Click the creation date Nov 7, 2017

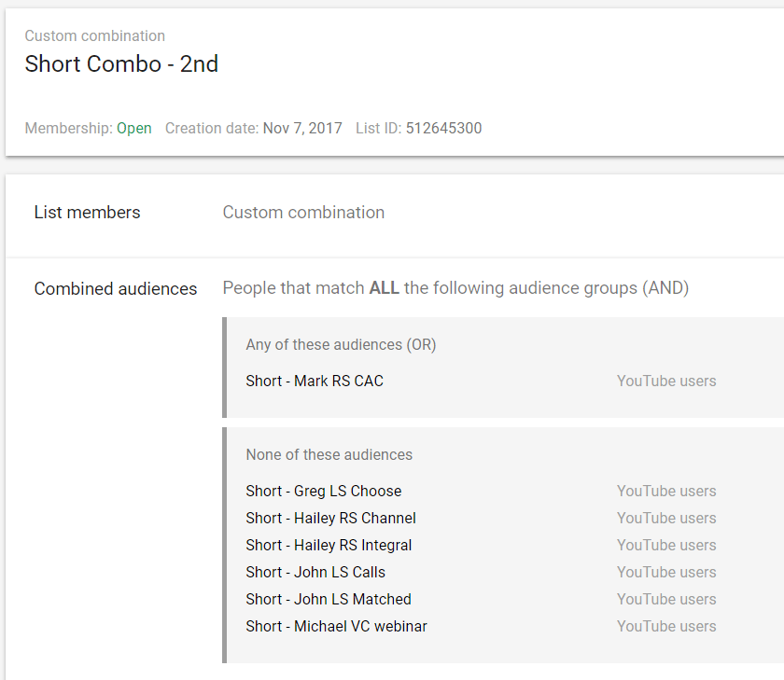(302, 129)
